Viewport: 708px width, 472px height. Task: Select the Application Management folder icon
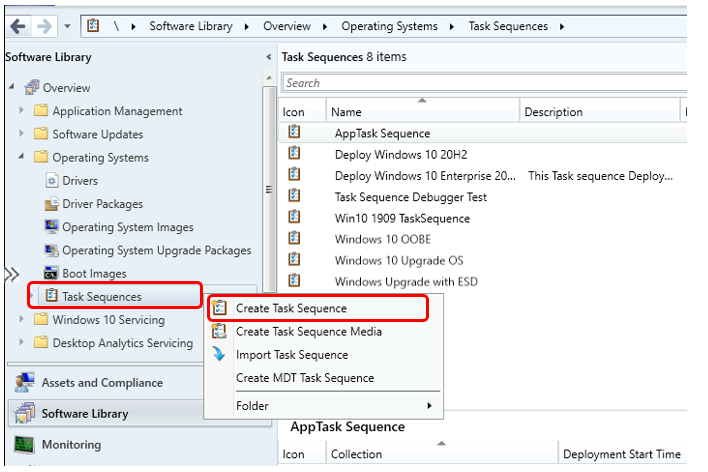pyautogui.click(x=41, y=110)
